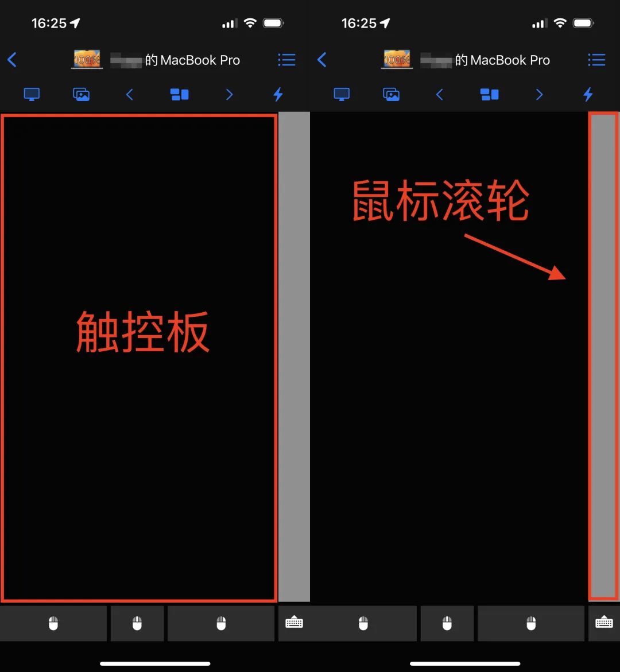Tap the left chevron to go to previous display
Screen dimensions: 620x672
click(x=130, y=94)
